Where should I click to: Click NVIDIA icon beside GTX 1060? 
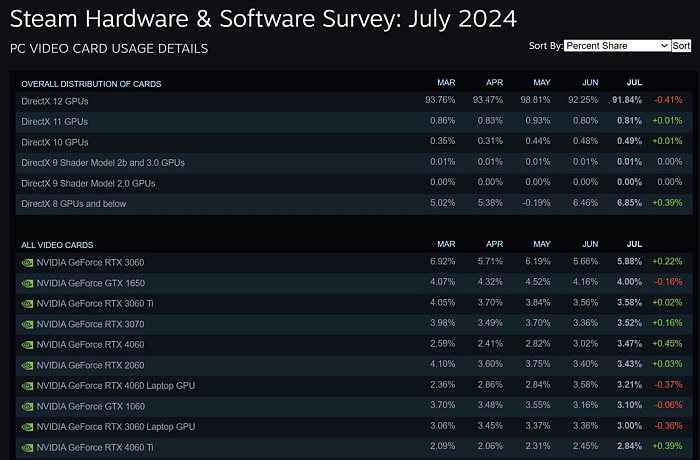pyautogui.click(x=27, y=407)
